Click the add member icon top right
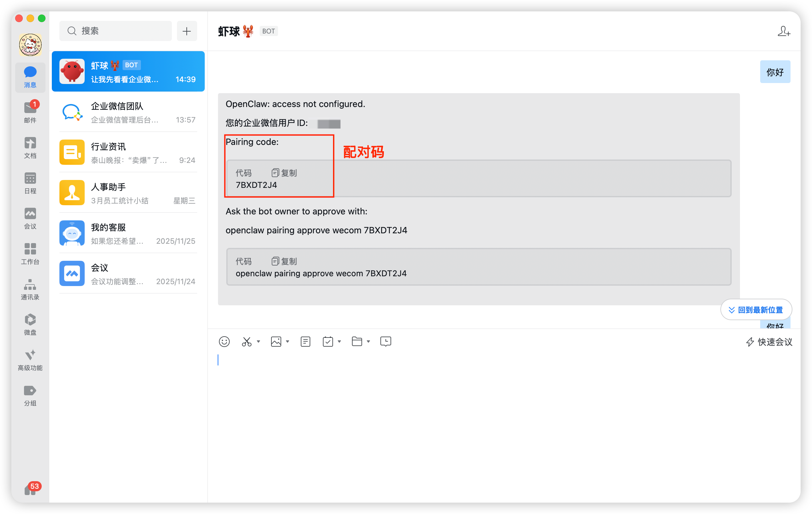 (784, 31)
